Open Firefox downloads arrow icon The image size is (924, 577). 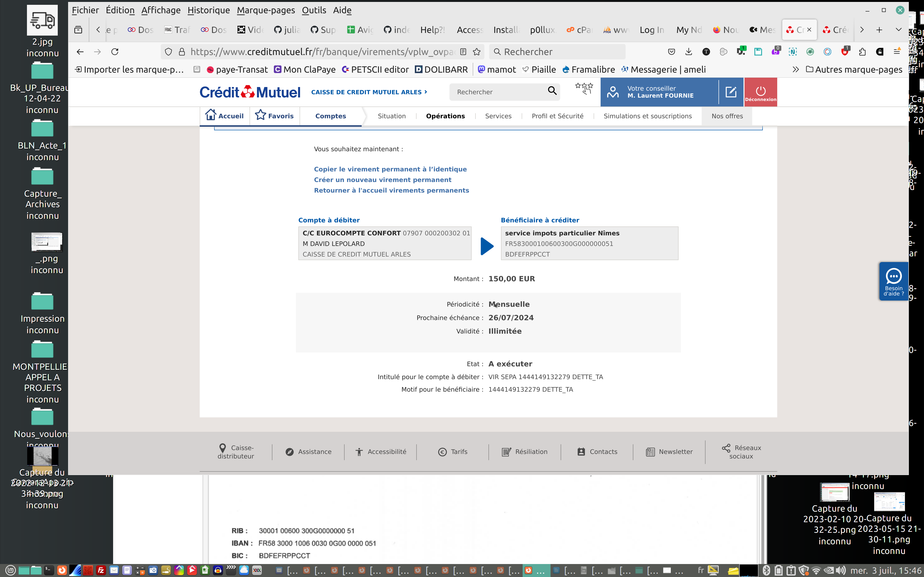point(688,52)
